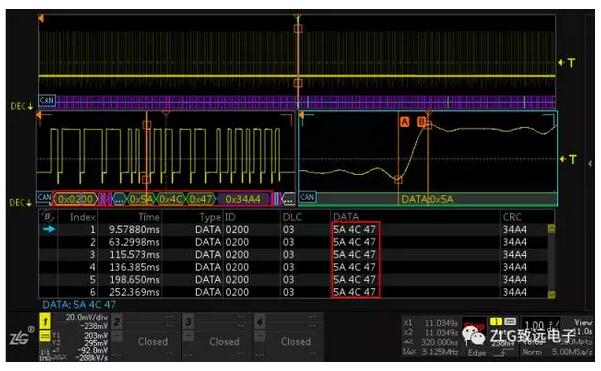
Task: Expand the upper DEC decode arrow
Action: (x=21, y=106)
